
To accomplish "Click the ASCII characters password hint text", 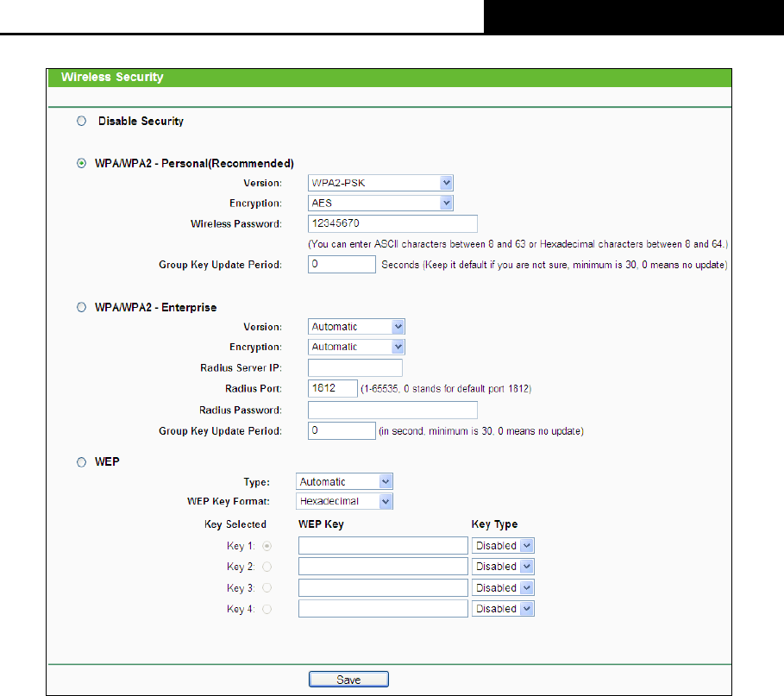I will click(x=518, y=244).
